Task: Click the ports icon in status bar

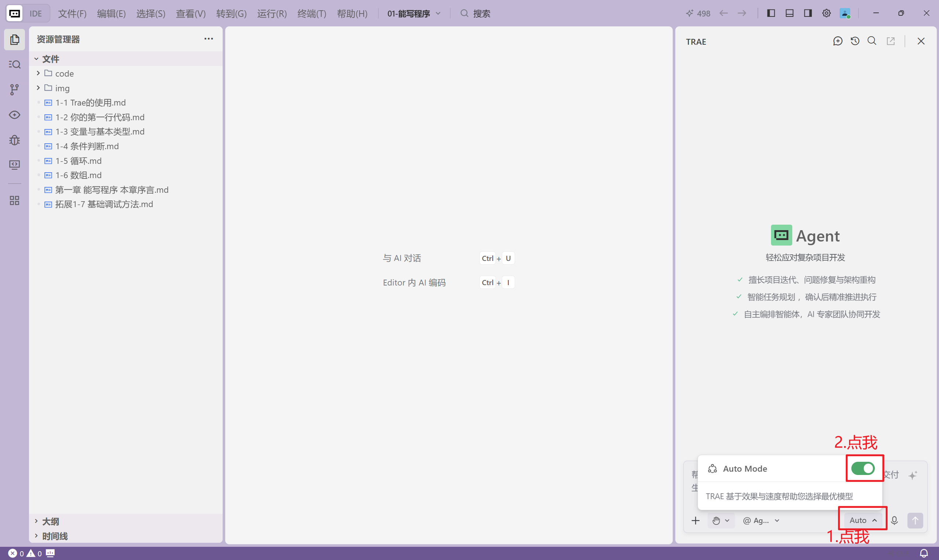Action: pos(50,553)
